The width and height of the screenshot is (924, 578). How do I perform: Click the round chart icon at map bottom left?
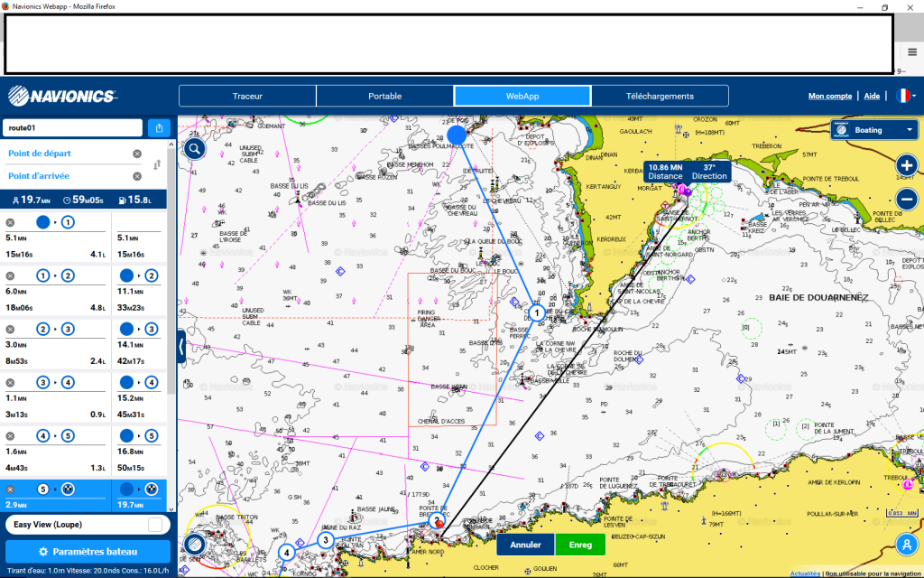click(194, 545)
